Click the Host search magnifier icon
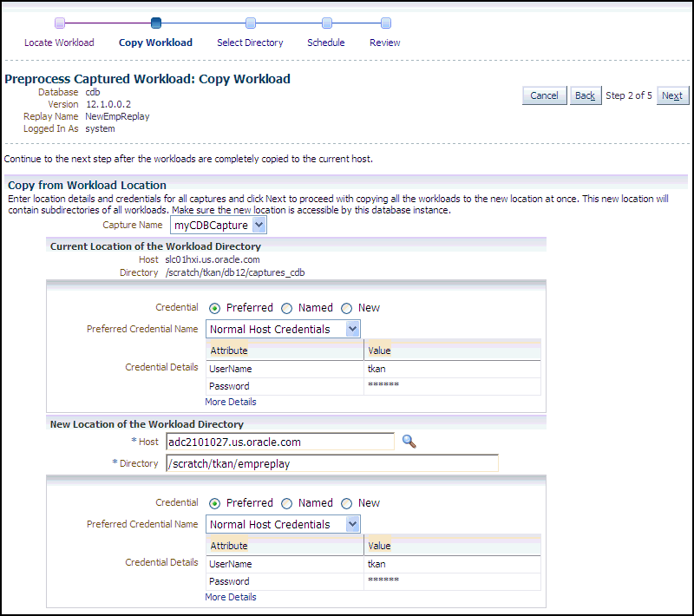The height and width of the screenshot is (616, 694). [x=409, y=442]
